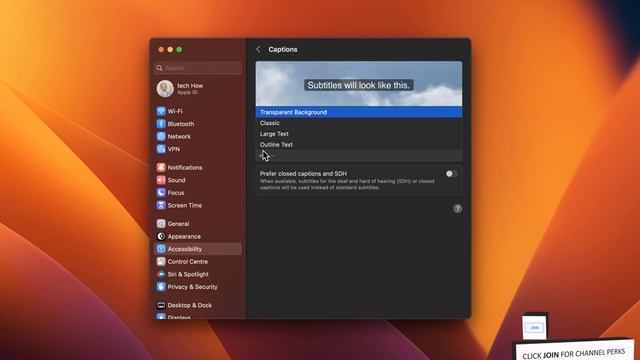Select Large Text caption style
Image resolution: width=640 pixels, height=360 pixels.
tap(359, 134)
